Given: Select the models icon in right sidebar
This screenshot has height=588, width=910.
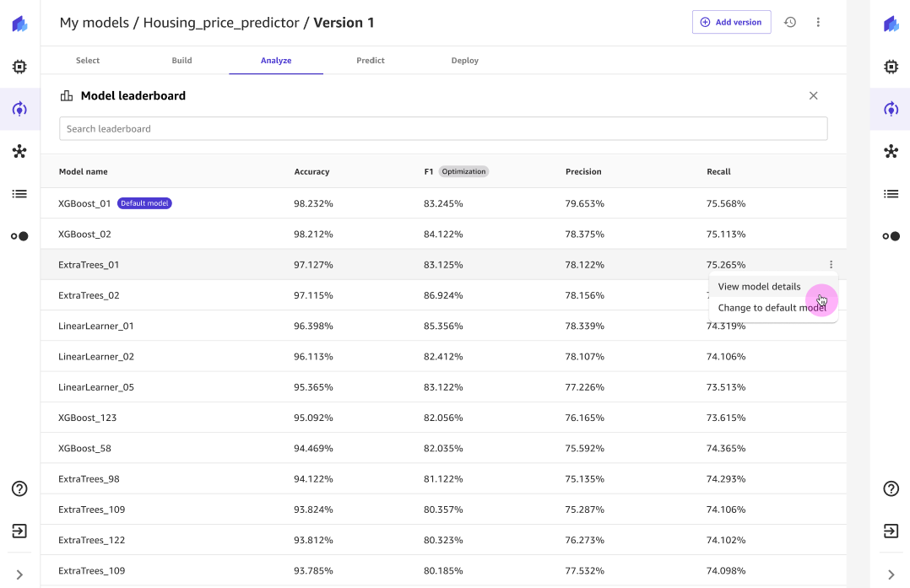Looking at the screenshot, I should 891,109.
